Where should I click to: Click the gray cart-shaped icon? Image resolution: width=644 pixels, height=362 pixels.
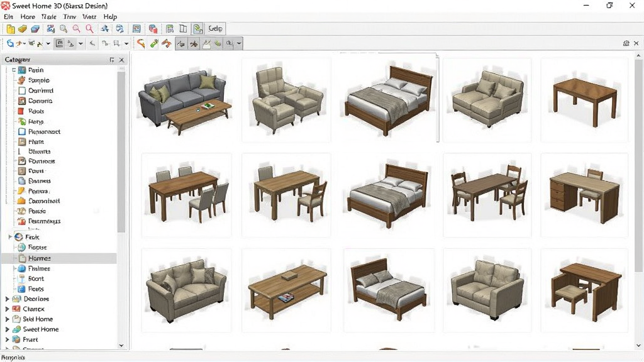[x=116, y=43]
